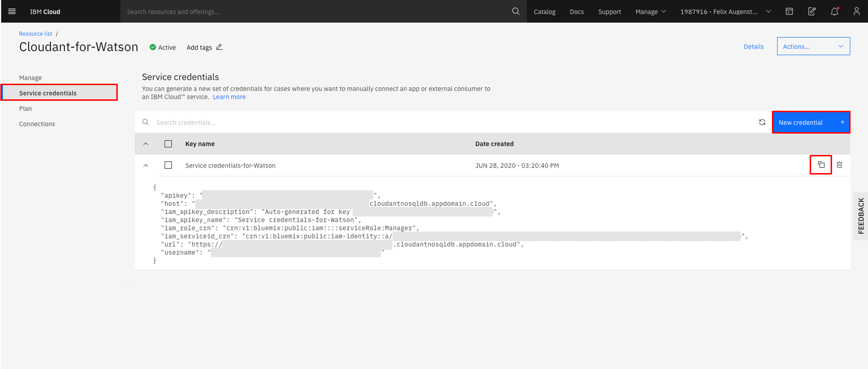868x369 pixels.
Task: Open the hamburger navigation menu
Action: 12,11
